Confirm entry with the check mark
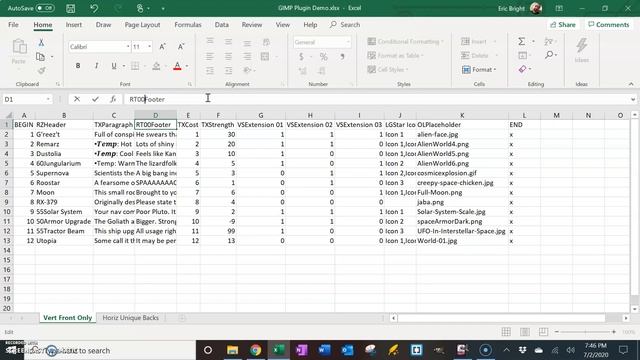640x360 pixels. click(95, 99)
